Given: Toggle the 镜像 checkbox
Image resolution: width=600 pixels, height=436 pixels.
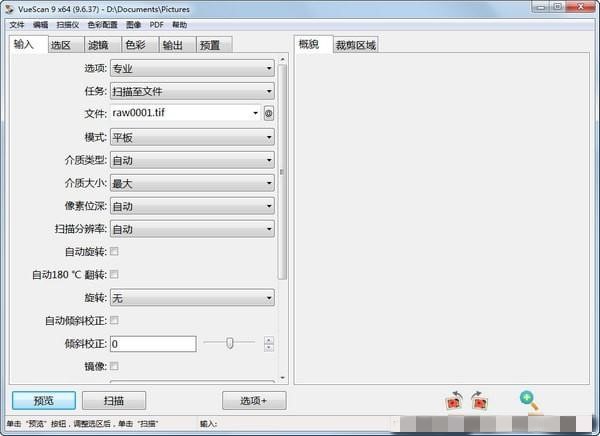Looking at the screenshot, I should tap(114, 366).
